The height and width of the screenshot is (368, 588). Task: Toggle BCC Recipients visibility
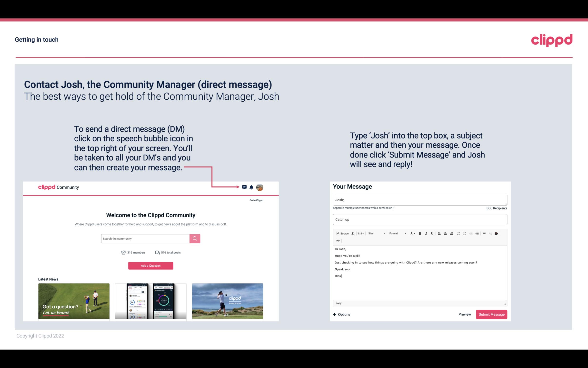(x=496, y=208)
